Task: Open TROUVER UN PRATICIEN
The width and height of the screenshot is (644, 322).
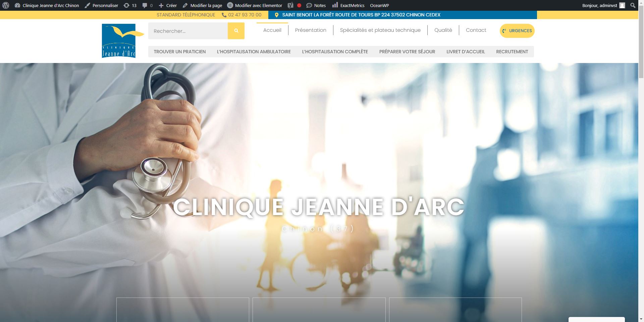Action: 180,52
